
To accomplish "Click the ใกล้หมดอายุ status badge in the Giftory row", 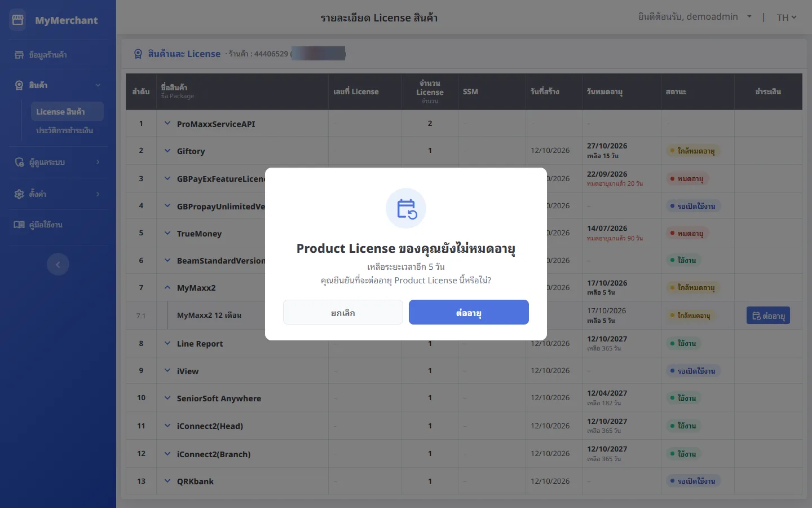I will coord(692,151).
